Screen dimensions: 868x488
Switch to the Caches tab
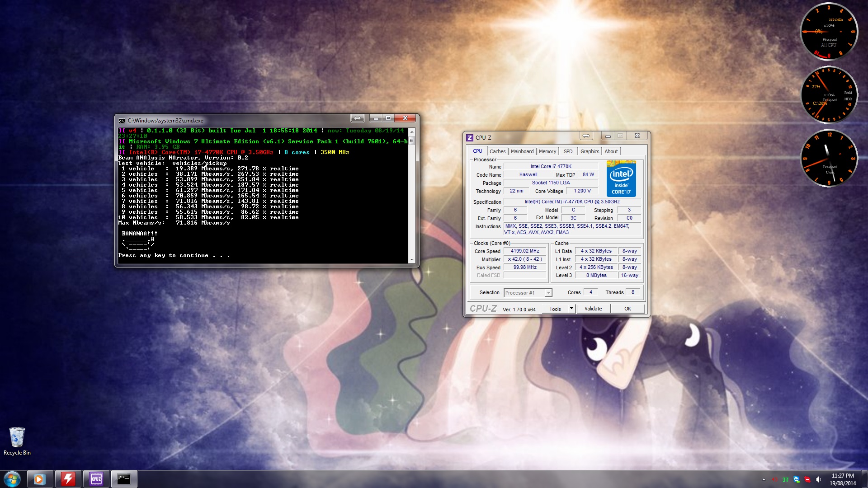click(497, 151)
